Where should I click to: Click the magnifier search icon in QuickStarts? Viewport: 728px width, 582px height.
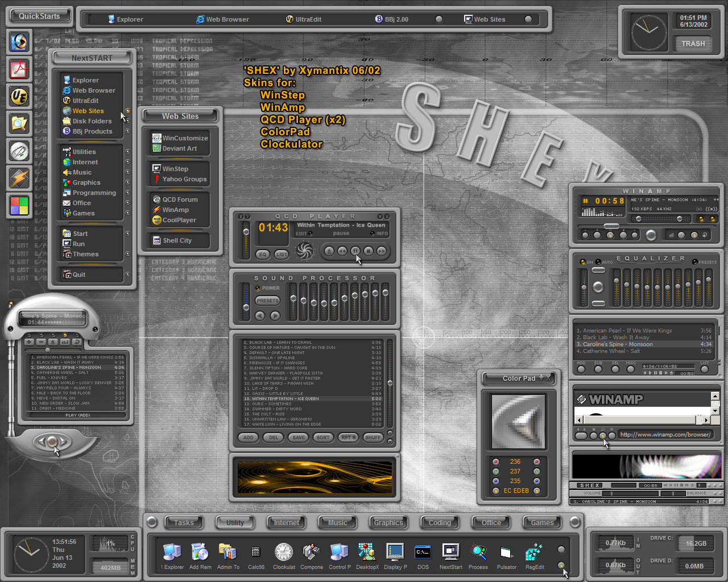[x=19, y=123]
